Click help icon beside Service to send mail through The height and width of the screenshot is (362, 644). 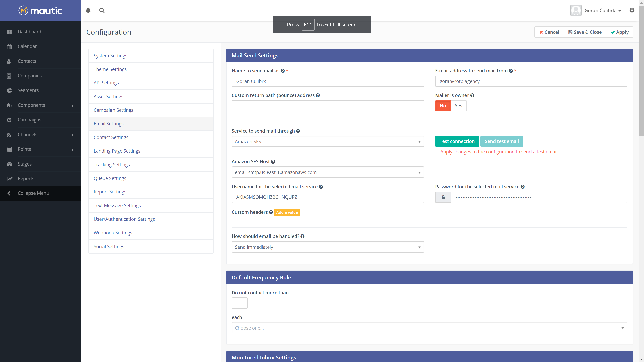298,131
